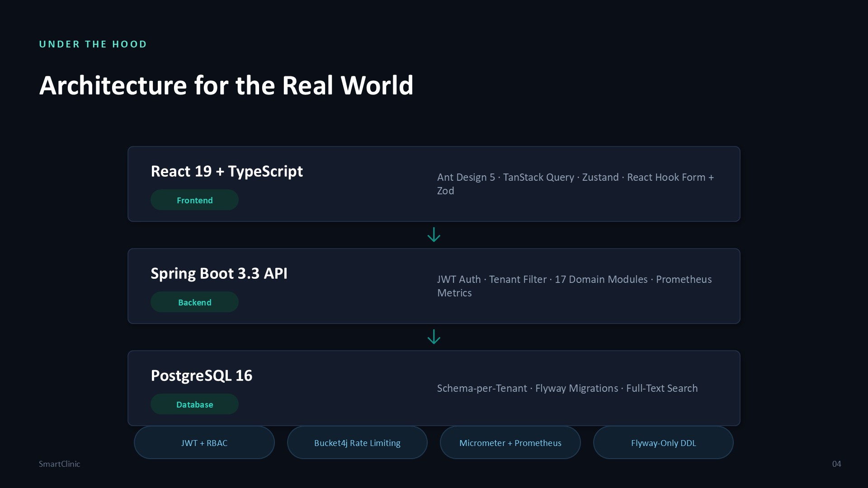Click the UNDER THE HOOD label
Screen dimensions: 868x488
tap(93, 44)
